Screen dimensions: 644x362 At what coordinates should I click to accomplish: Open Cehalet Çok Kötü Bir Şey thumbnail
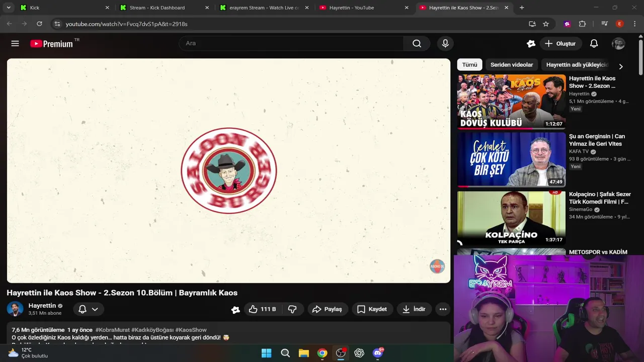click(512, 159)
